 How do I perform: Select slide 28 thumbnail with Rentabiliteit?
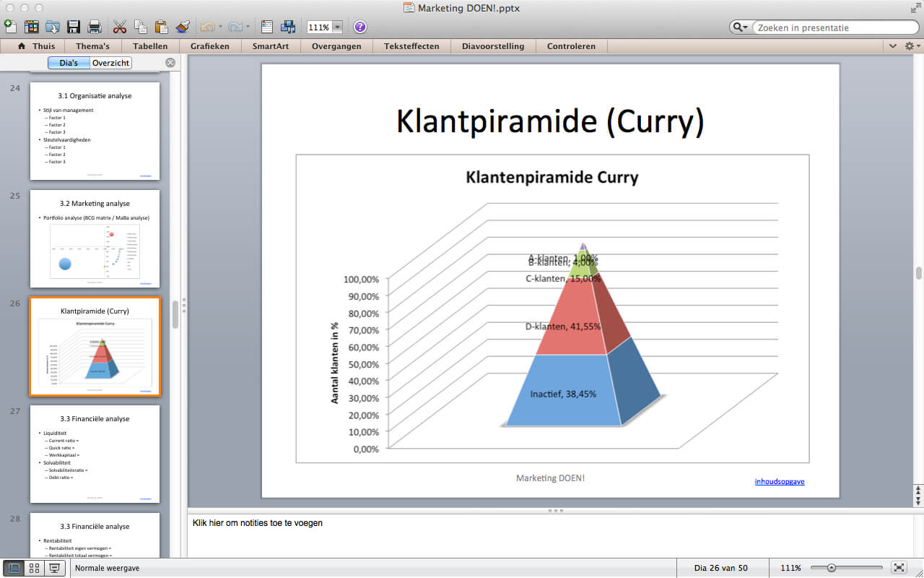tap(95, 535)
